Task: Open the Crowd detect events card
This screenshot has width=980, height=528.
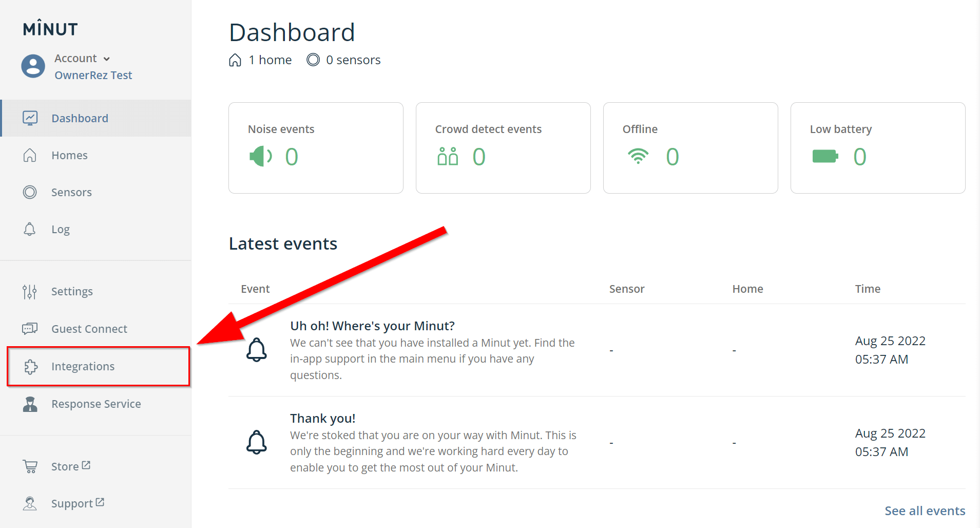Action: [503, 148]
